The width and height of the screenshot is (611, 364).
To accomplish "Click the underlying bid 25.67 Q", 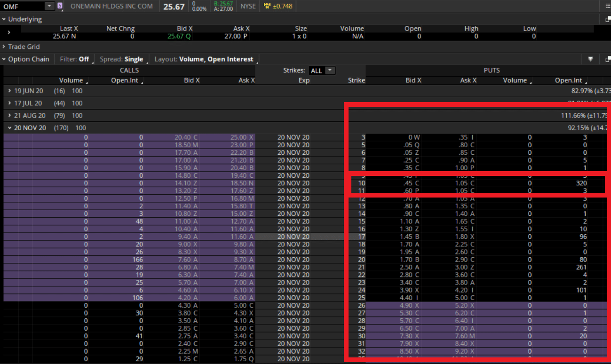I will (x=179, y=36).
